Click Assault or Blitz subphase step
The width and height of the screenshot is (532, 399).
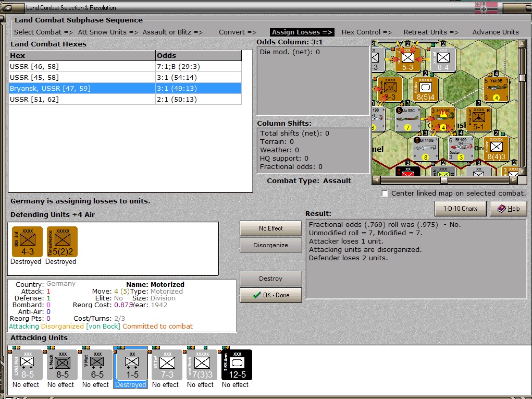coord(172,32)
